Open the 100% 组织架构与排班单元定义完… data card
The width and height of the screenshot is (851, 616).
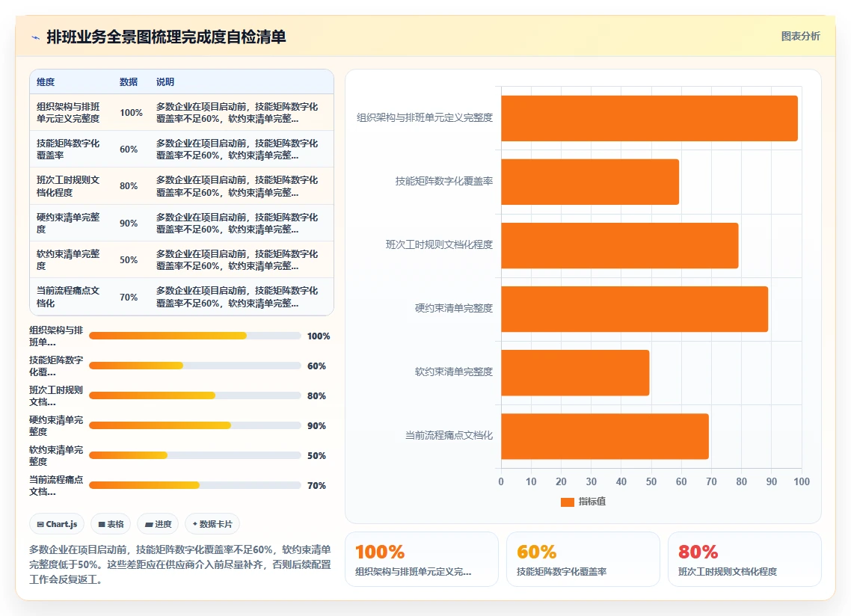tap(422, 559)
